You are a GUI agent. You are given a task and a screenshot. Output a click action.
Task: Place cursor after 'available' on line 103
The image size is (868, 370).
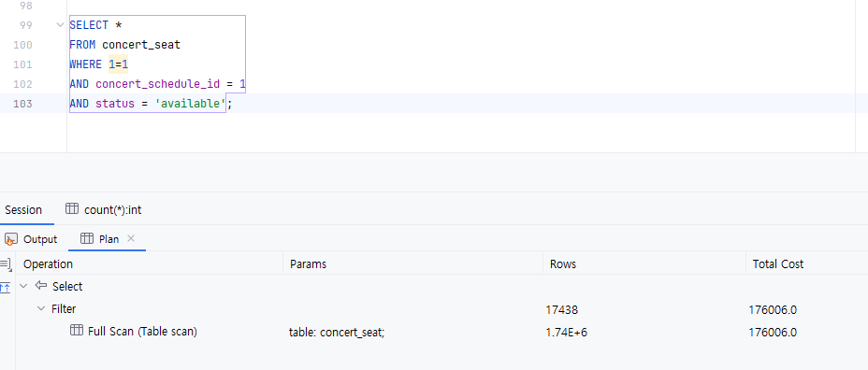coord(226,104)
